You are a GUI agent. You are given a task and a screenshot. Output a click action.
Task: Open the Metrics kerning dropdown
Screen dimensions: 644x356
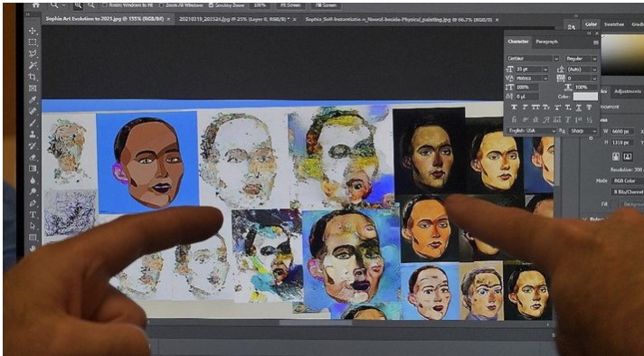[x=545, y=78]
